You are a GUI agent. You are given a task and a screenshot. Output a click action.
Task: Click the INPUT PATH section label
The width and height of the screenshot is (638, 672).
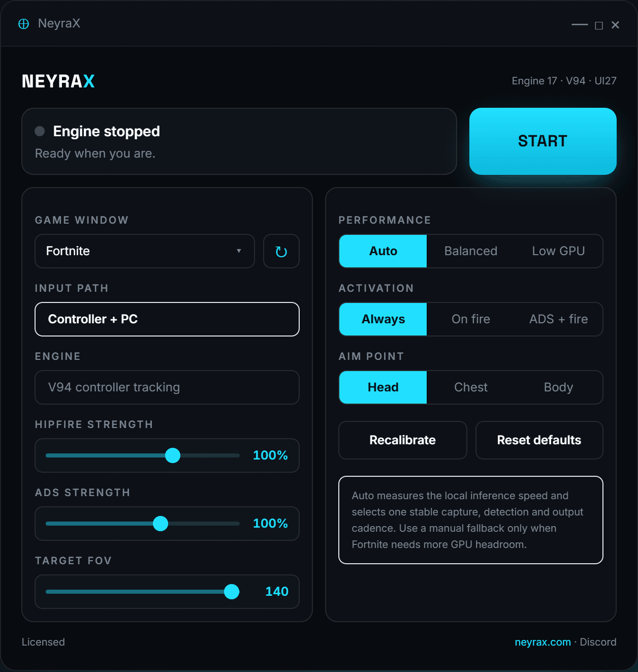[x=72, y=288]
